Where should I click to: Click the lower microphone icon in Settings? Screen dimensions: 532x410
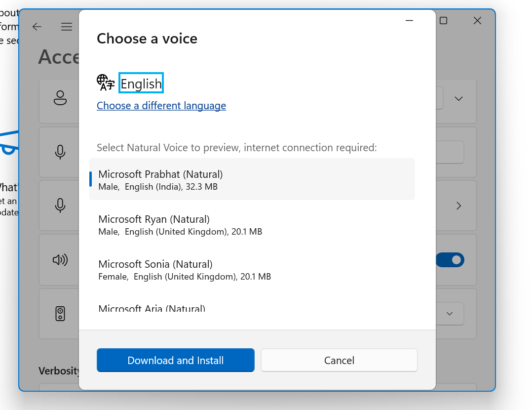60,205
